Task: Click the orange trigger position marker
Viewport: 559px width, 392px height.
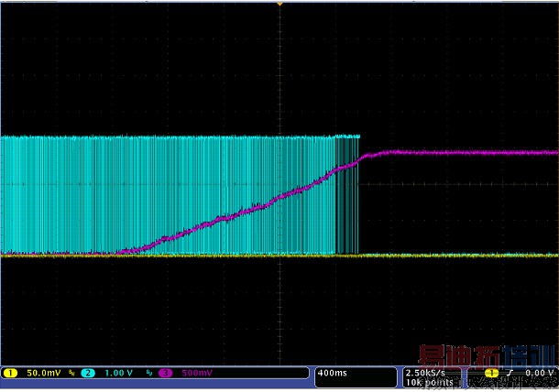Action: pos(279,5)
